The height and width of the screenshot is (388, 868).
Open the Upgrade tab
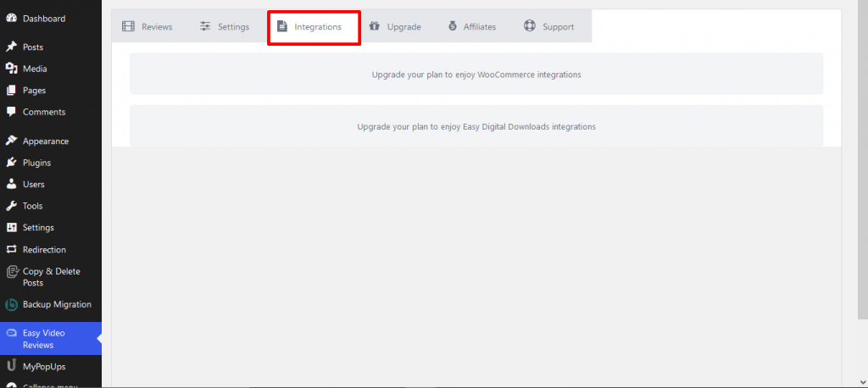point(395,26)
